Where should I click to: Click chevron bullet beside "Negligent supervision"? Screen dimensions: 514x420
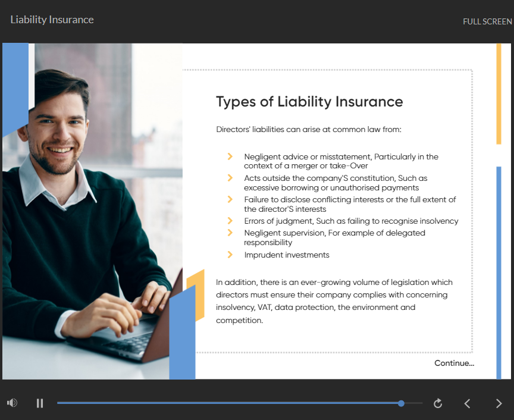(230, 233)
